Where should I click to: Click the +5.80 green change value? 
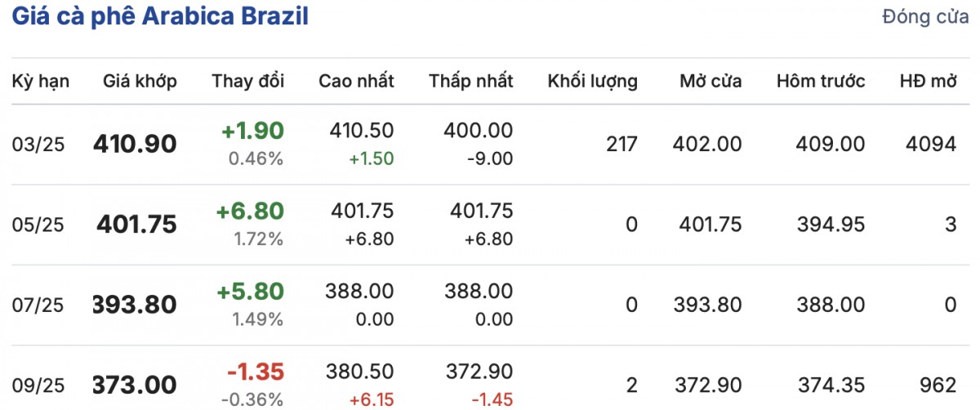[x=250, y=291]
